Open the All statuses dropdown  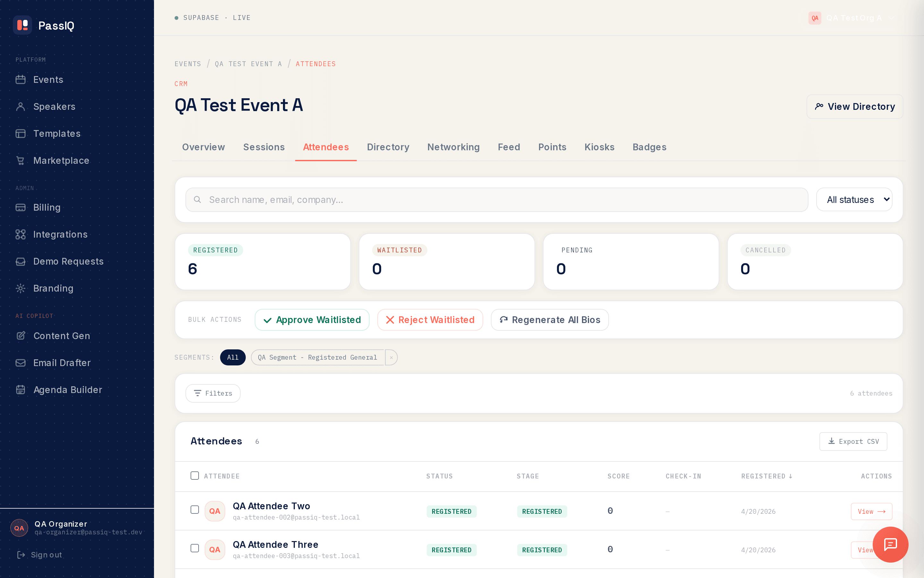click(x=854, y=199)
